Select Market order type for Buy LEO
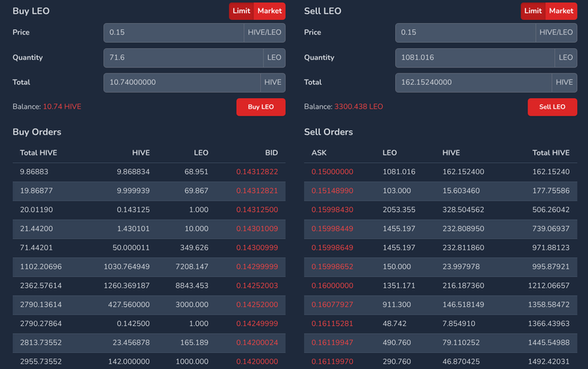This screenshot has height=369, width=588. pos(269,11)
